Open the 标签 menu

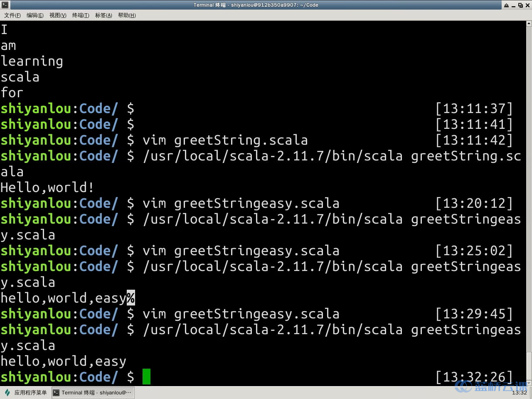tap(103, 15)
